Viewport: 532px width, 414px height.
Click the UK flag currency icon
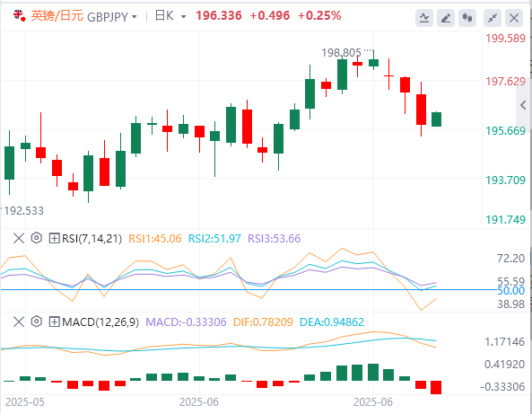click(19, 15)
